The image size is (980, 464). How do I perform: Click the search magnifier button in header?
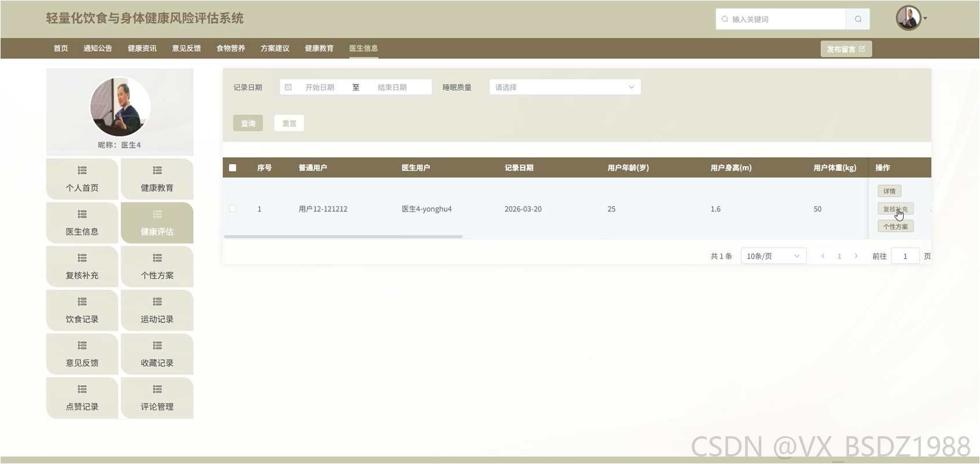click(x=858, y=19)
